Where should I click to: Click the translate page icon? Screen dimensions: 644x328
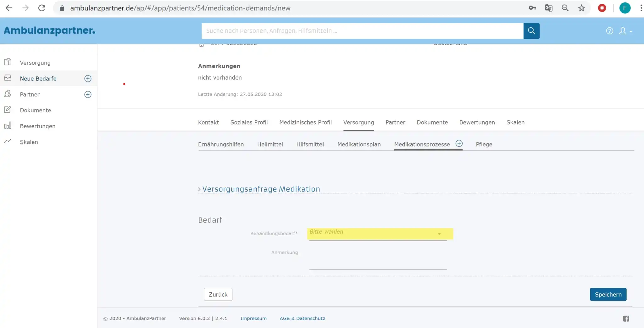[x=549, y=8]
